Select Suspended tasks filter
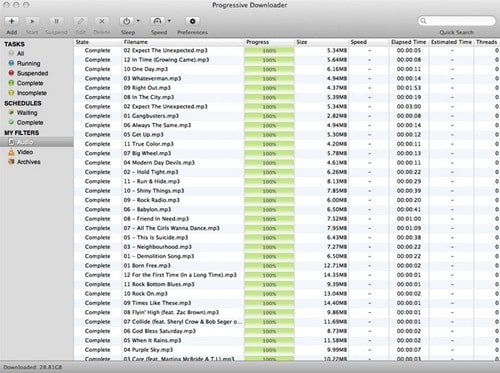 click(33, 73)
